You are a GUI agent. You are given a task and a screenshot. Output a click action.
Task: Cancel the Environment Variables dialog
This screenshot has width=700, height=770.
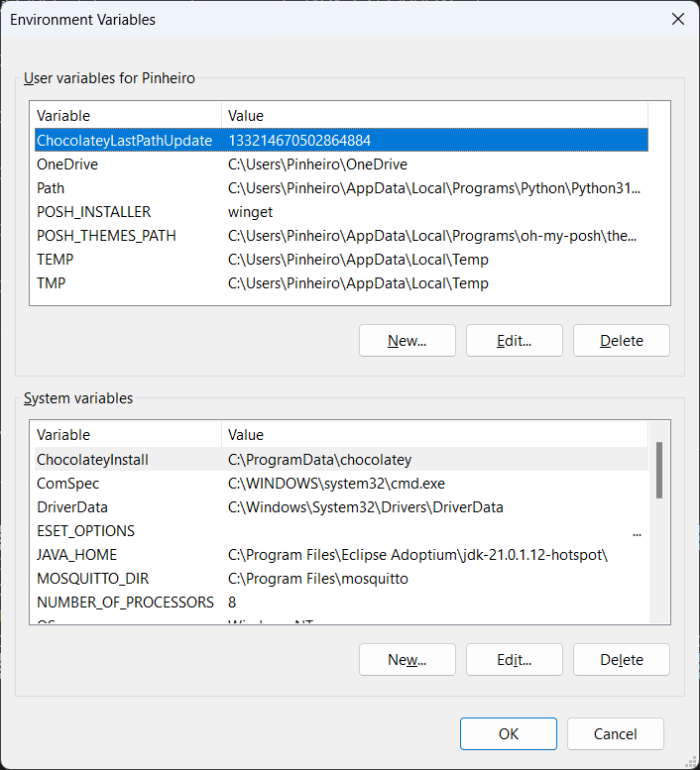[x=616, y=733]
